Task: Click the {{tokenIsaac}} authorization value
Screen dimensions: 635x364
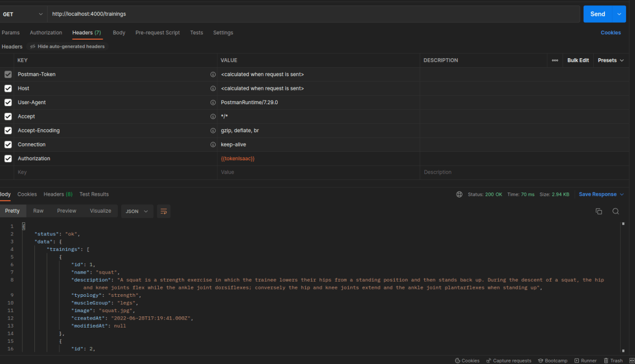Action: 238,159
